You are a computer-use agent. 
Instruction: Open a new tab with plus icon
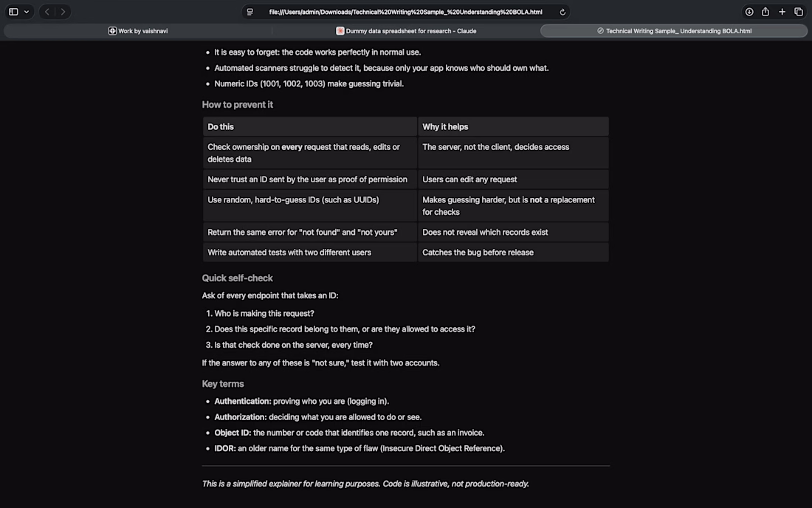782,12
